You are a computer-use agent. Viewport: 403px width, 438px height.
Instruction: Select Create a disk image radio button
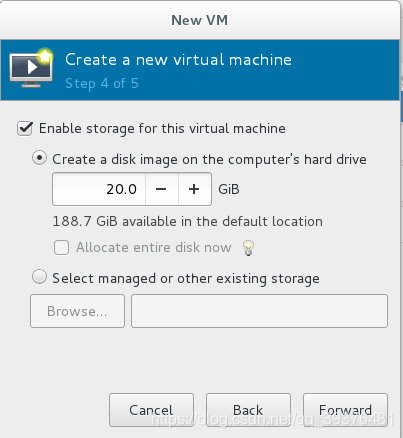(39, 158)
